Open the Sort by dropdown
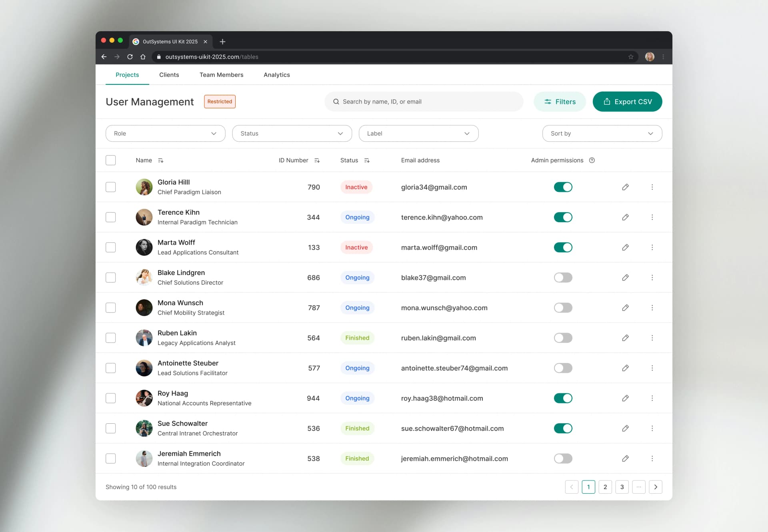This screenshot has width=768, height=532. 602,133
